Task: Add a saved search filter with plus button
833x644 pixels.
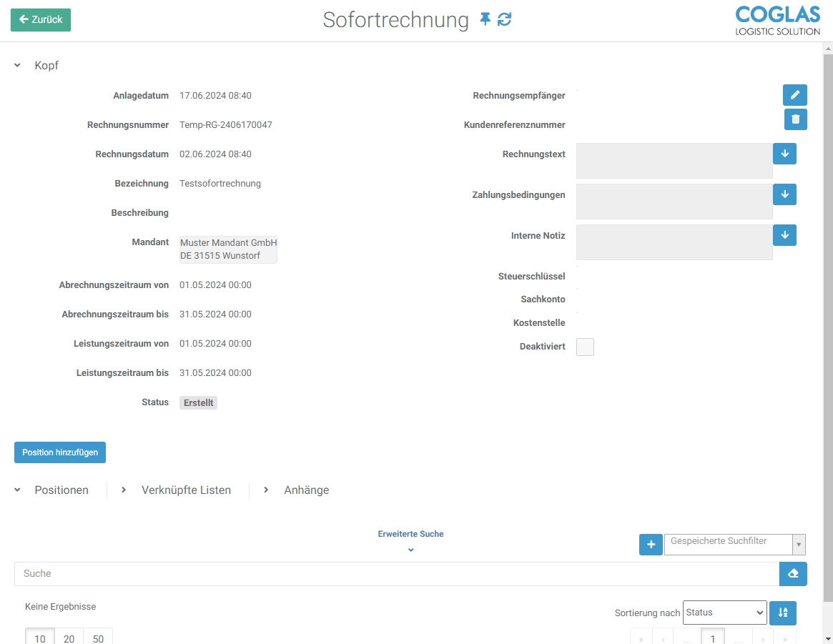Action: (x=651, y=545)
